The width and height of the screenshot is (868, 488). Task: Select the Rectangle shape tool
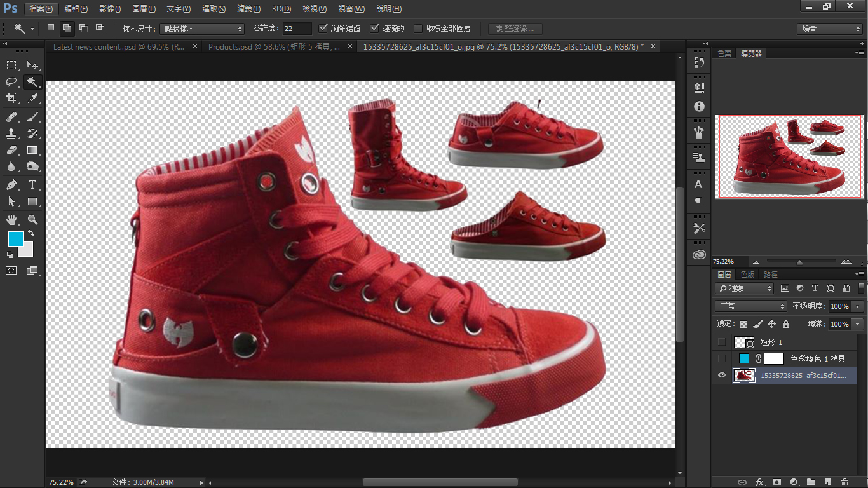tap(32, 201)
